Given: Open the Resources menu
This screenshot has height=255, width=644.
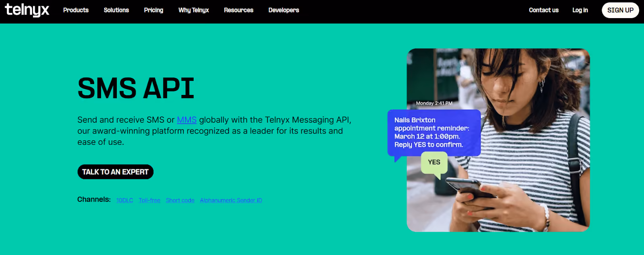Looking at the screenshot, I should coord(239,10).
